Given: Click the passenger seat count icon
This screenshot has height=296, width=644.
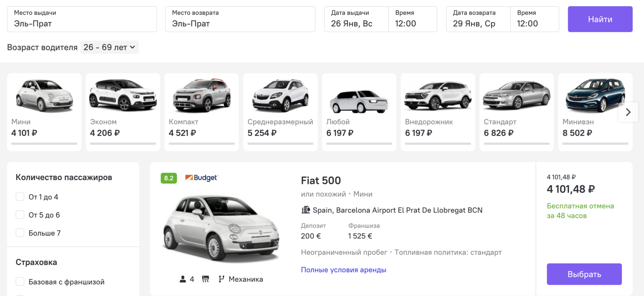Looking at the screenshot, I should (182, 279).
